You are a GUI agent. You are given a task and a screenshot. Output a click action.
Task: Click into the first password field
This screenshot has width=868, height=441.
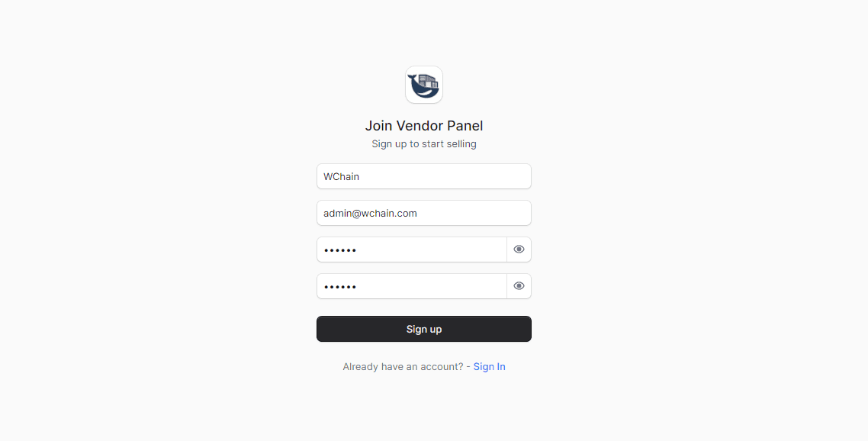[412, 249]
